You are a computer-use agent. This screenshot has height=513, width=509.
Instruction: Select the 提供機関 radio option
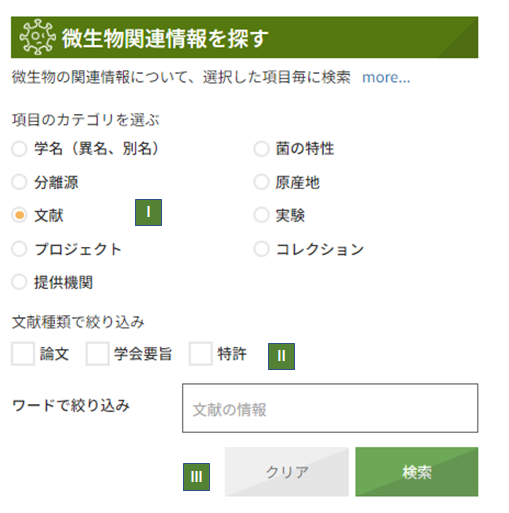19,282
